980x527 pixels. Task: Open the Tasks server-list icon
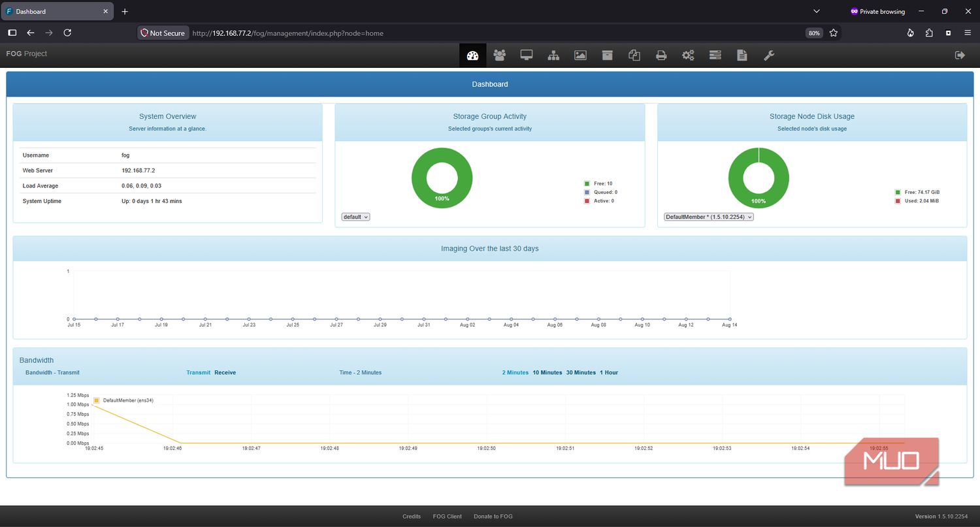pos(715,56)
